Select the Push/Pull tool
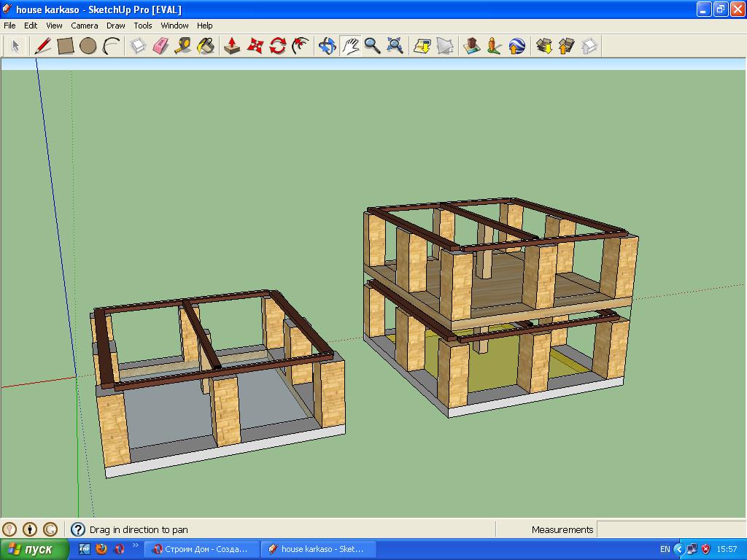Screen dimensions: 747x560 click(232, 46)
